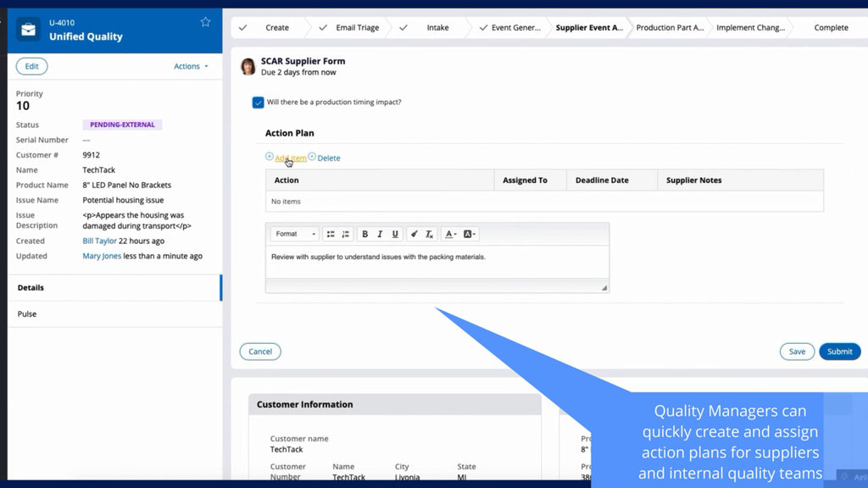Open the background color dropdown

[x=470, y=234]
